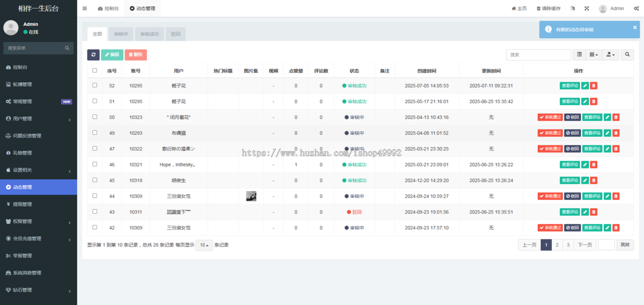The image size is (644, 305).
Task: Switch to the 审核中 tab
Action: pos(121,34)
